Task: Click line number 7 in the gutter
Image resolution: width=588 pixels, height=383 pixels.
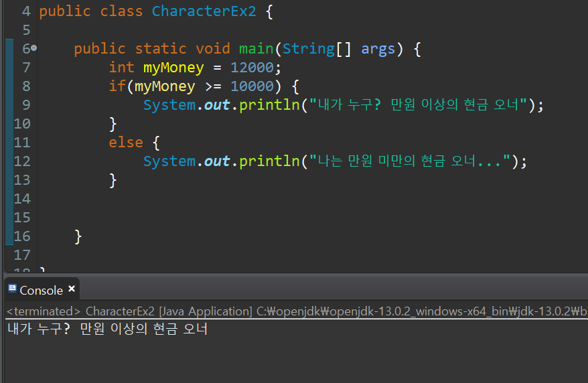Action: (26, 68)
